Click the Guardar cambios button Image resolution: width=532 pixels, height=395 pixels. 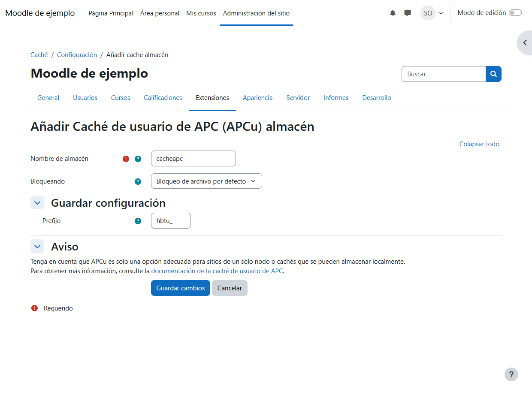tap(180, 288)
